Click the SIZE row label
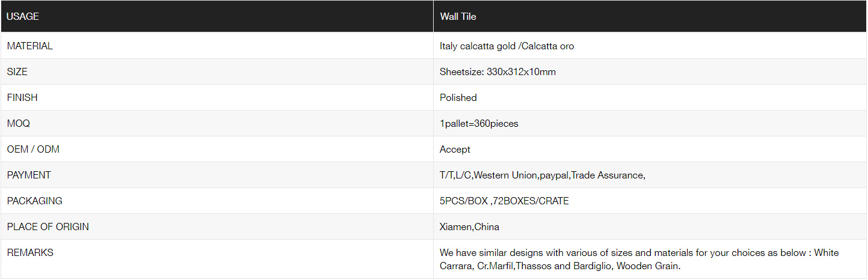 (x=17, y=72)
